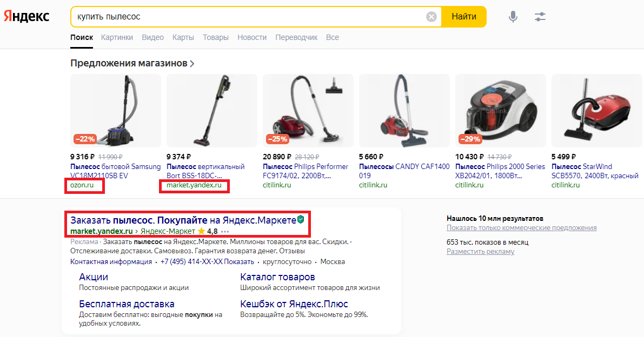The width and height of the screenshot is (644, 337).
Task: Click the Реклама label in the ad snippet
Action: tap(84, 242)
